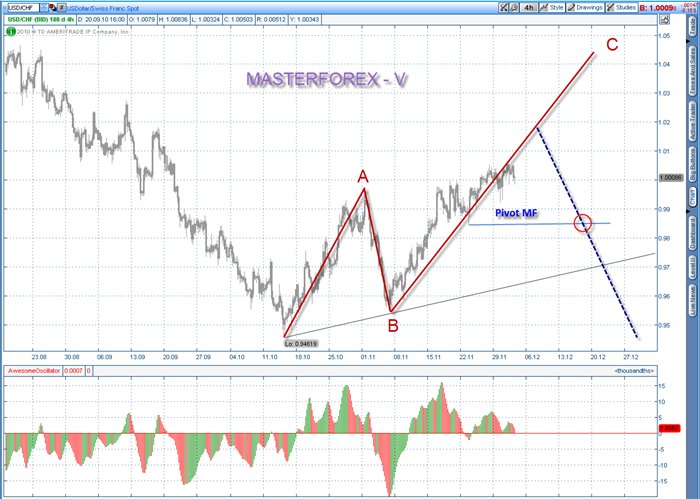
Task: Select the Chart side tab
Action: click(x=693, y=198)
